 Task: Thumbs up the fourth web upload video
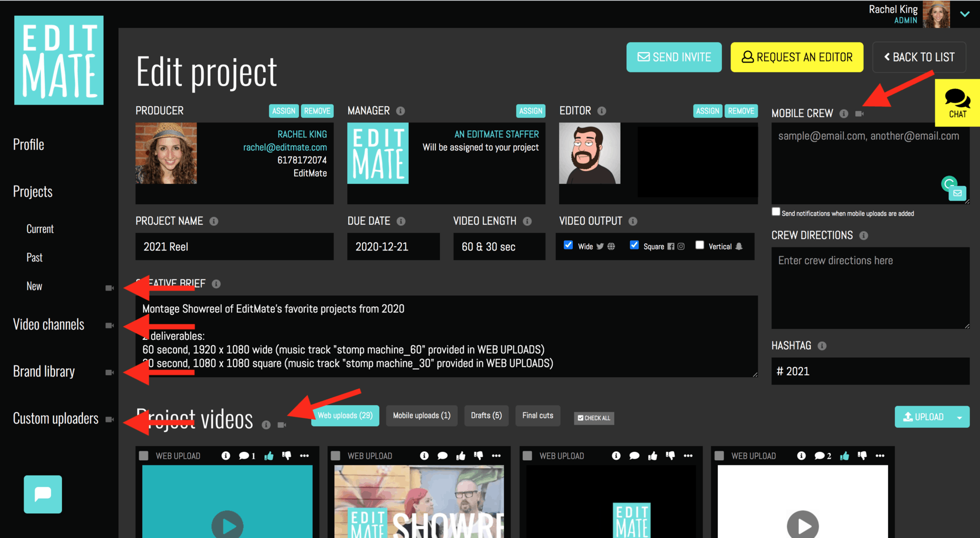(x=844, y=456)
